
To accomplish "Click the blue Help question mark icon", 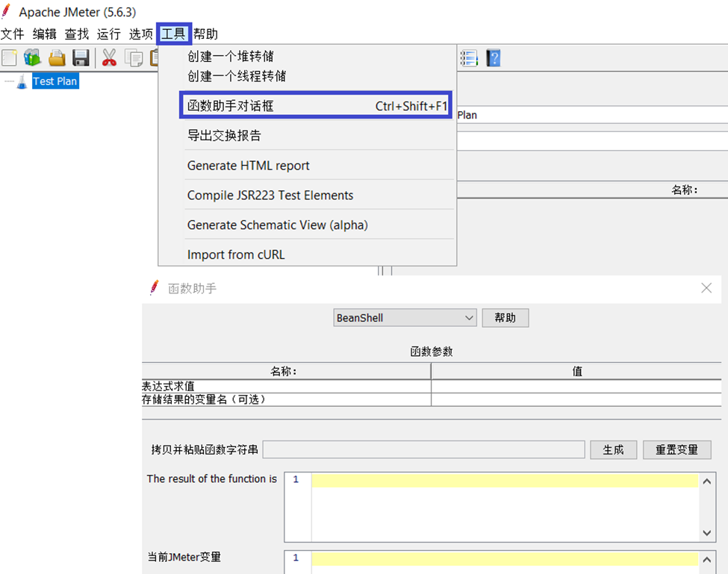I will 493,58.
